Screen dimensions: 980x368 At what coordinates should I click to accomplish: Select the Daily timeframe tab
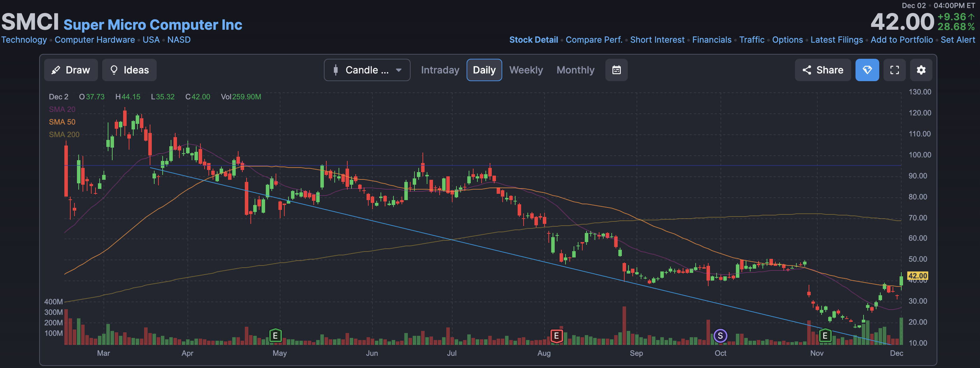(x=484, y=70)
